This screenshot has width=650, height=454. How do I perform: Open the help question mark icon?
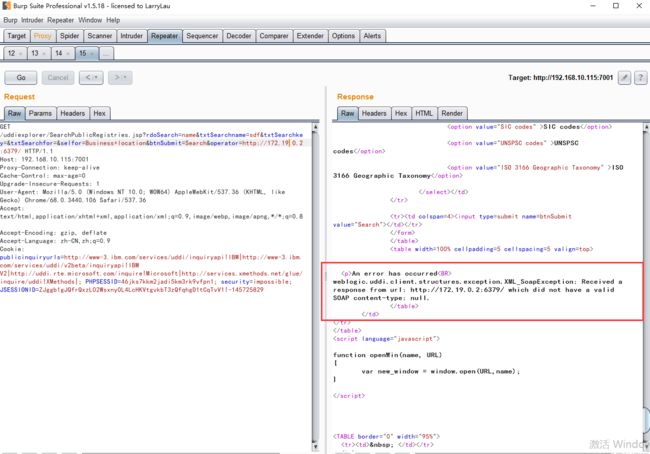pyautogui.click(x=640, y=78)
